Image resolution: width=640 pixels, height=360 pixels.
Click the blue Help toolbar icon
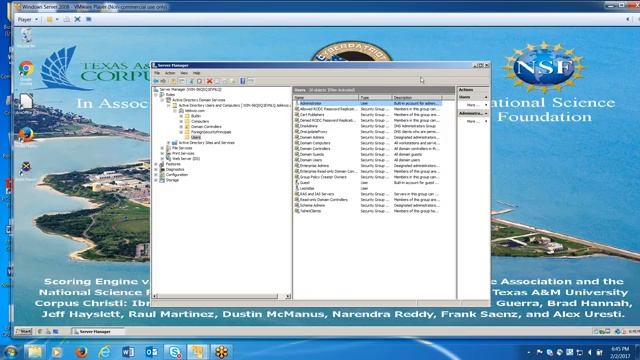tap(242, 81)
